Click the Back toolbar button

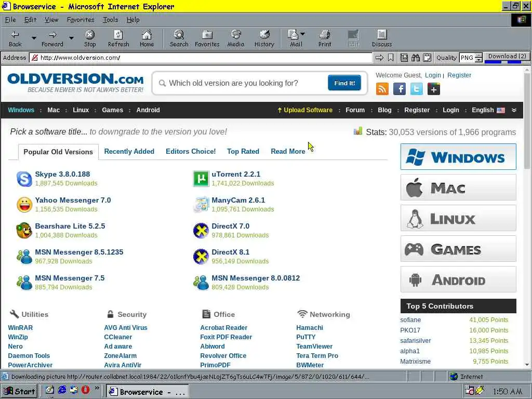[15, 38]
